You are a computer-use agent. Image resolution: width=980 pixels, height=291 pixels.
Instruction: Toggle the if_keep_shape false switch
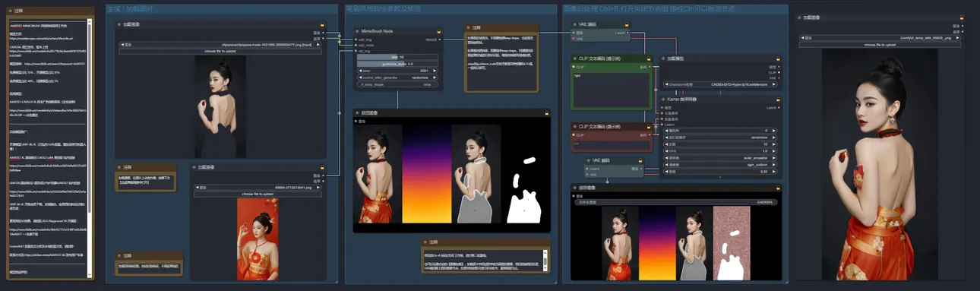[x=398, y=84]
